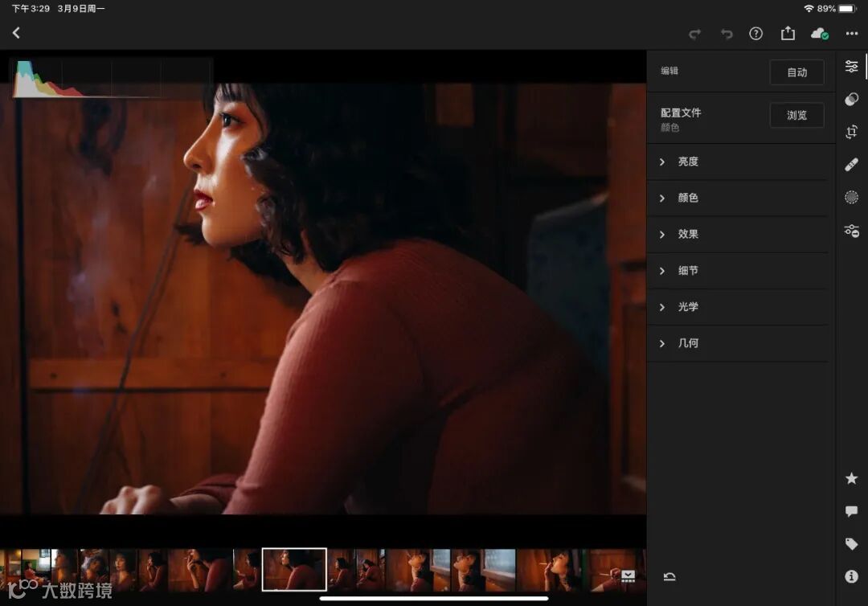Expand the 几何 section

737,343
